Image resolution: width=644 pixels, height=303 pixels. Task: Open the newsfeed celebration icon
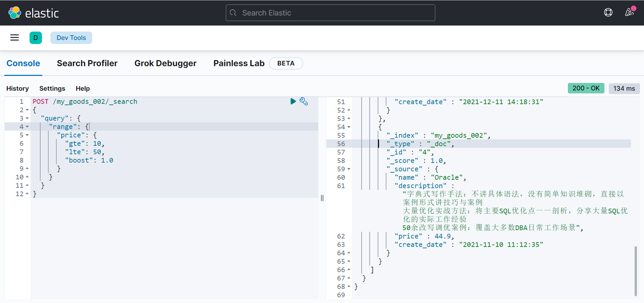[x=630, y=12]
